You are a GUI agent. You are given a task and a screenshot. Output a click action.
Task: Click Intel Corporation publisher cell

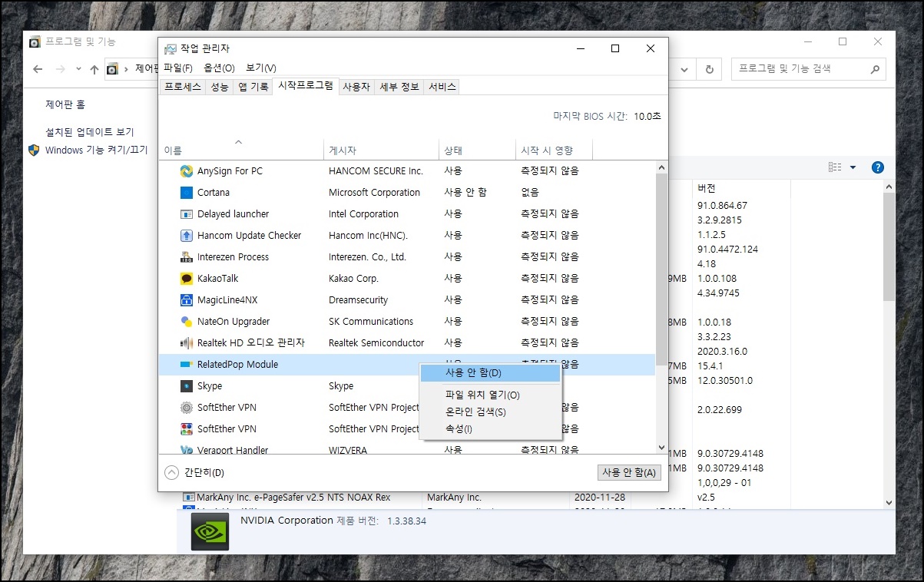pyautogui.click(x=363, y=214)
